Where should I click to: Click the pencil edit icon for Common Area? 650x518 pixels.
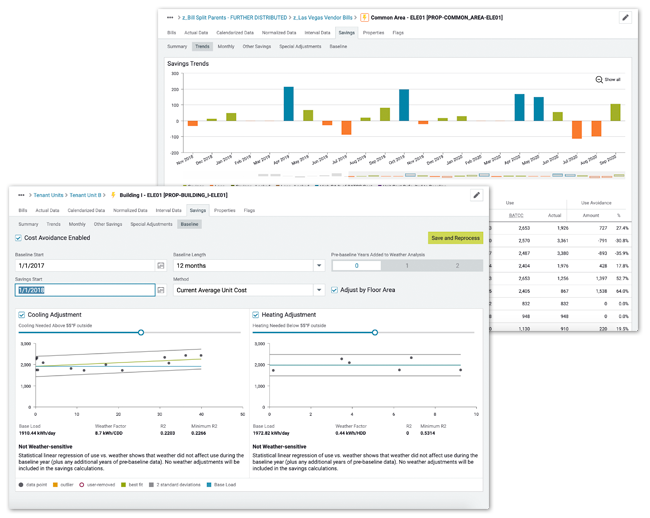tap(625, 17)
